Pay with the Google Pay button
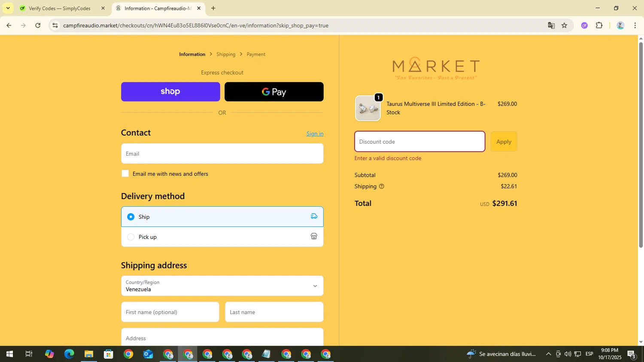The width and height of the screenshot is (644, 362). (x=274, y=92)
